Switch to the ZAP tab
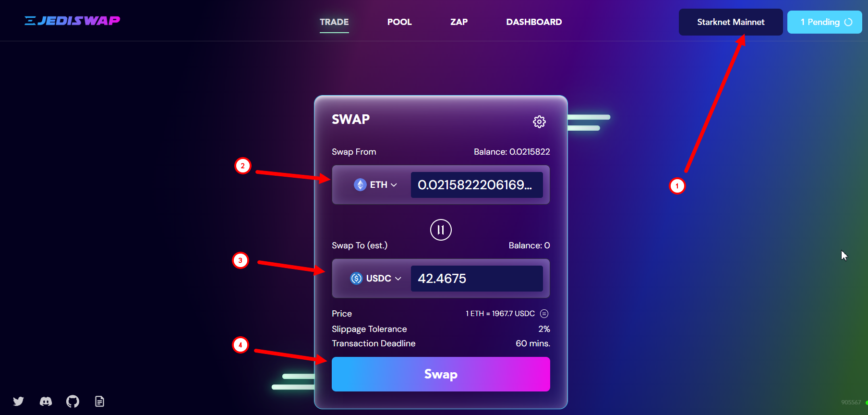This screenshot has width=868, height=415. tap(459, 22)
